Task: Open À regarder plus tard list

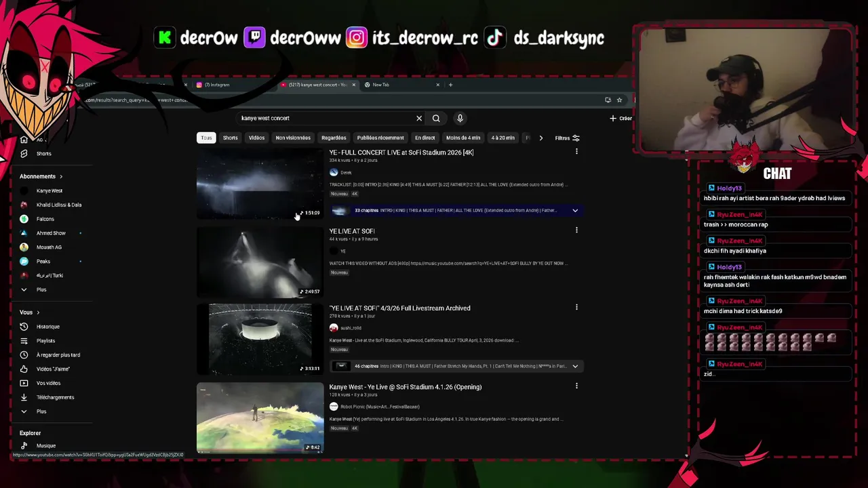Action: [x=58, y=355]
